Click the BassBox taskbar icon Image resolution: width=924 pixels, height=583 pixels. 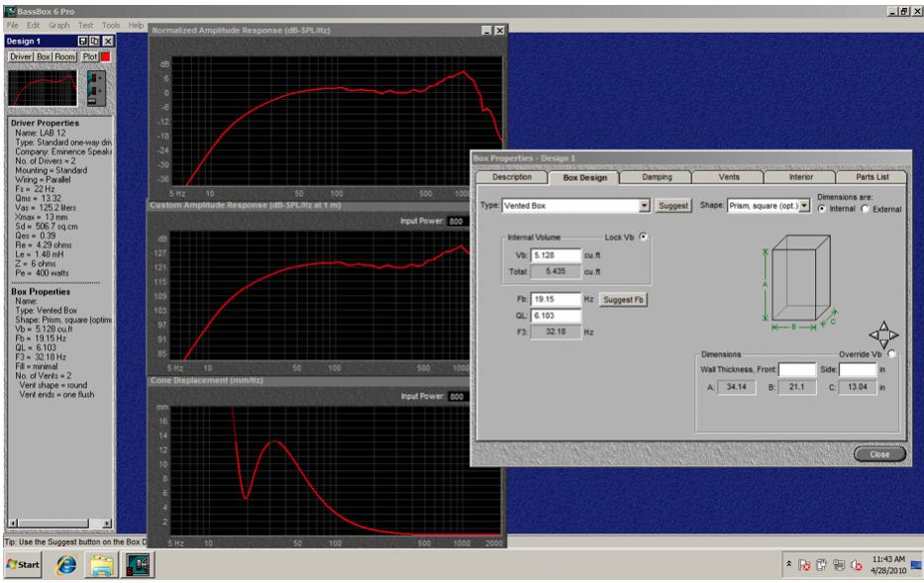[x=139, y=565]
